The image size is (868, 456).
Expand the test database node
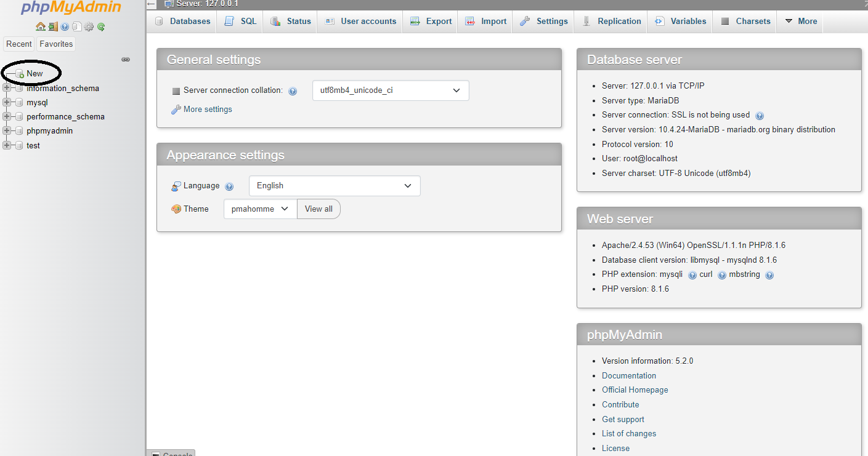click(x=7, y=145)
